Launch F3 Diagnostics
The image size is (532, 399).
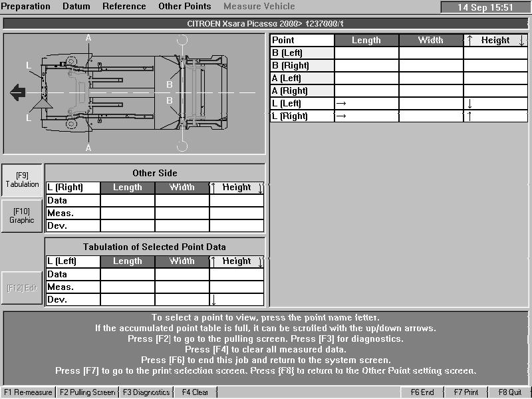pyautogui.click(x=146, y=392)
